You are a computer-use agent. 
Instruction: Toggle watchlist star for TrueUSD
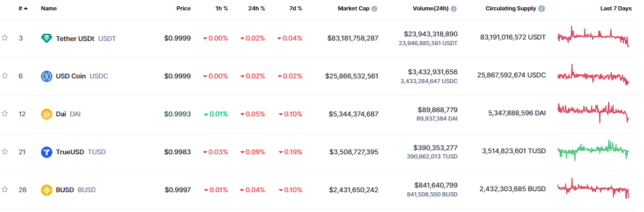(5, 152)
